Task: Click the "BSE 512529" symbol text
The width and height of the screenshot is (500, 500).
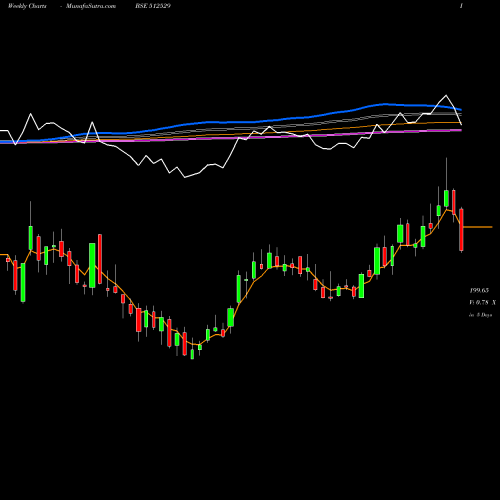Action: 153,6
